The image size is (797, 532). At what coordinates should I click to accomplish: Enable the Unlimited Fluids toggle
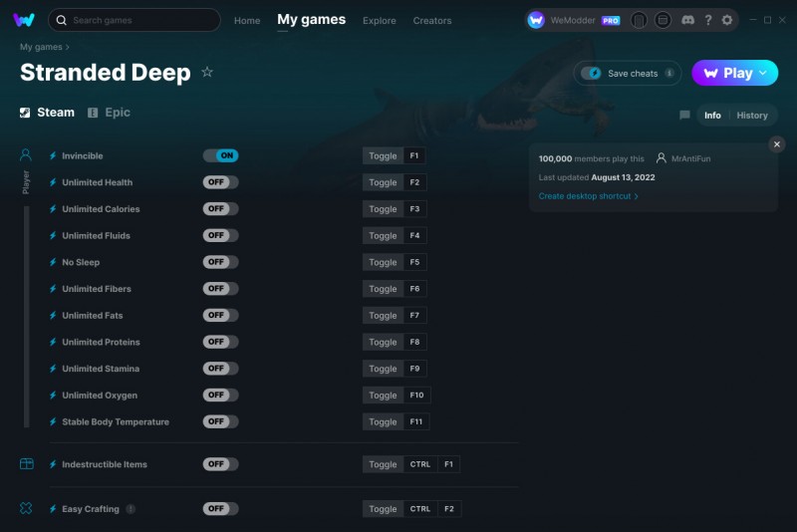(220, 235)
